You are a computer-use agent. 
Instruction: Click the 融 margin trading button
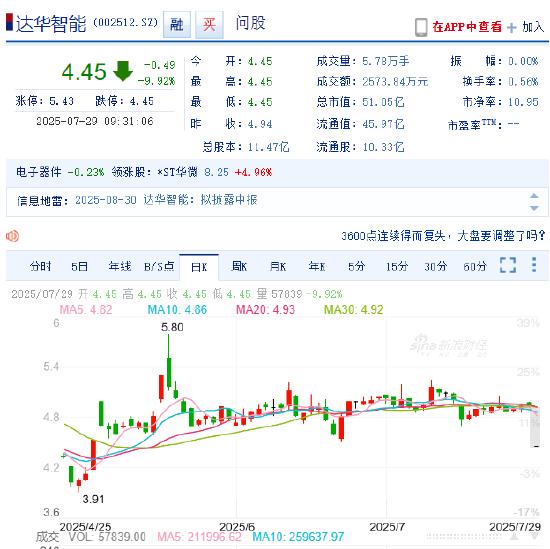click(177, 24)
